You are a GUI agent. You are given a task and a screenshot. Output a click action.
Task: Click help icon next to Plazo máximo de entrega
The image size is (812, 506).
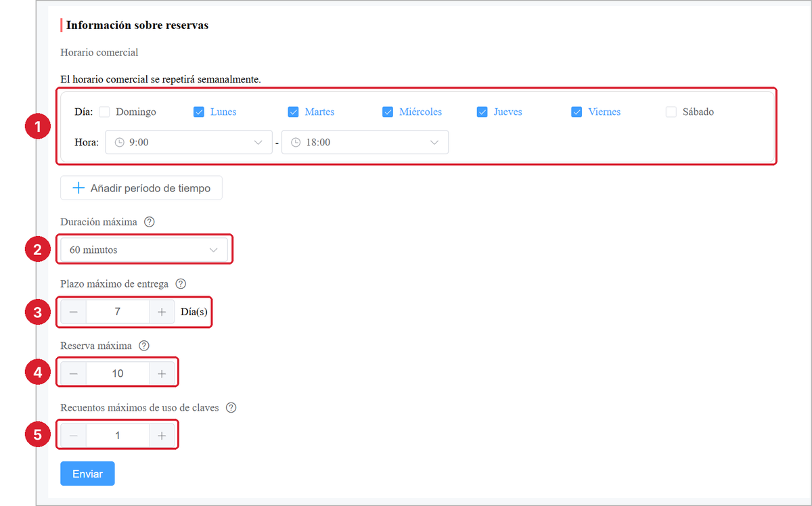[181, 284]
